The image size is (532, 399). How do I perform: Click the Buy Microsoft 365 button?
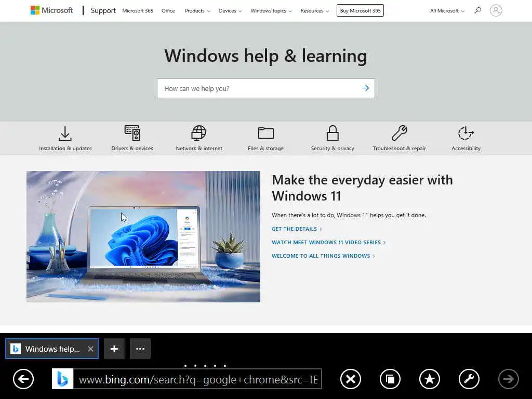tap(360, 10)
